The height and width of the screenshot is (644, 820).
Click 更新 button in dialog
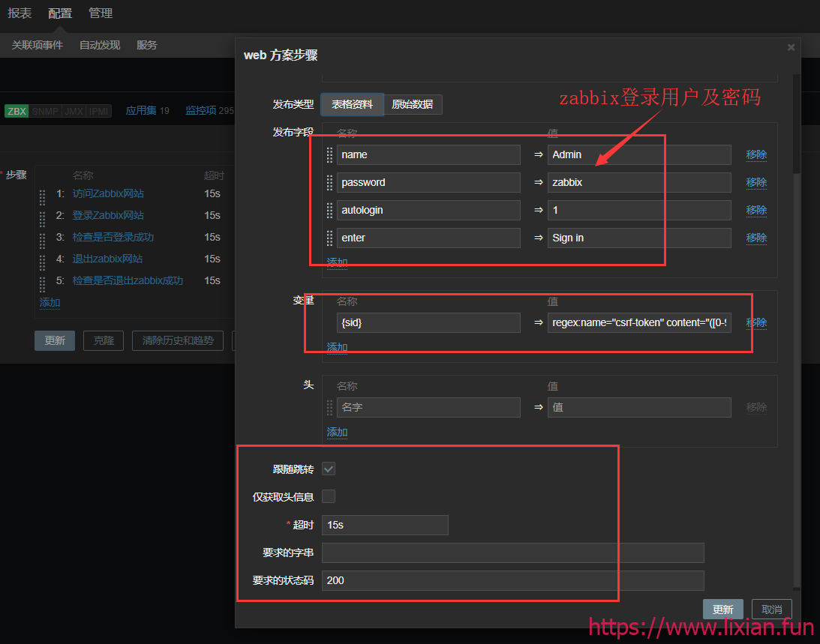[x=722, y=610]
